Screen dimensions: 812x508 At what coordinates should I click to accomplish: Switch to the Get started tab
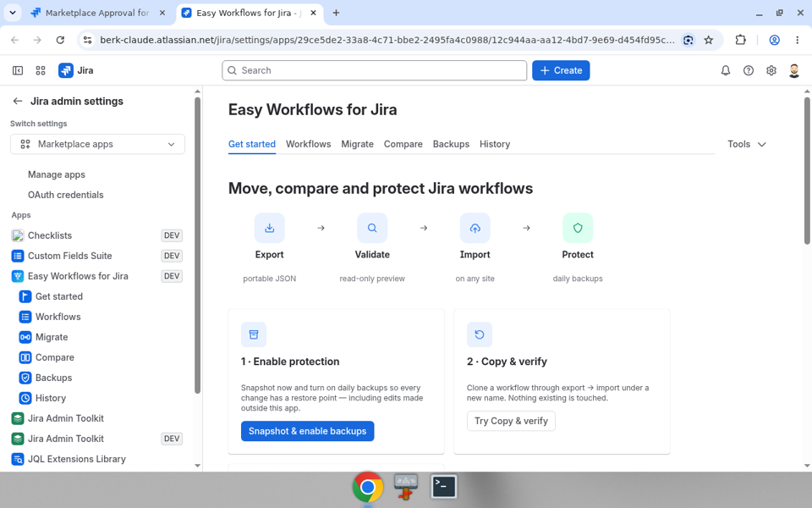pyautogui.click(x=252, y=144)
